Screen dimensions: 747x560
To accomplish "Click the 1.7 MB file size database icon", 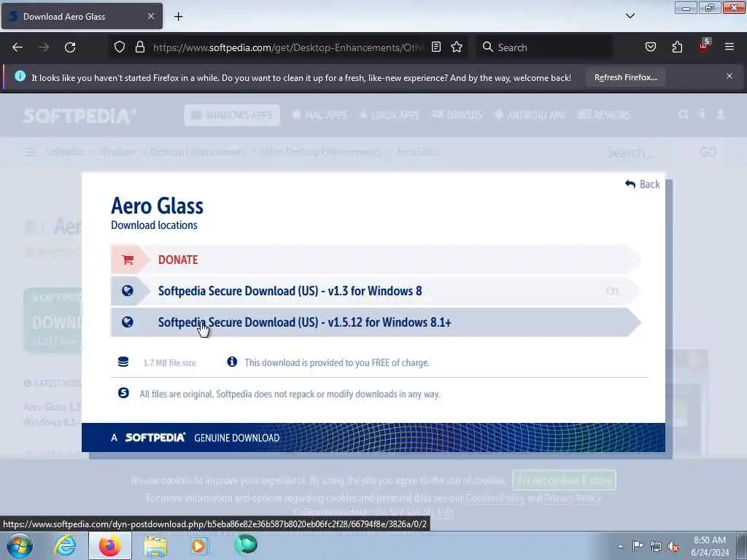I will [123, 362].
